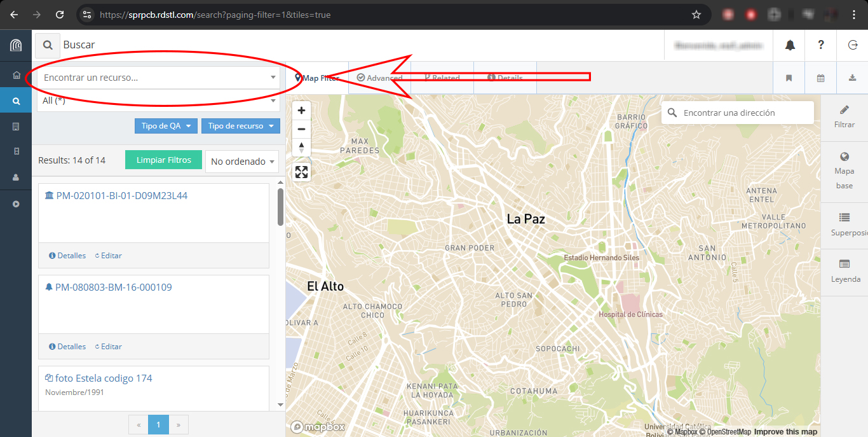
Task: Toggle the Mapa base panel
Action: (x=844, y=171)
